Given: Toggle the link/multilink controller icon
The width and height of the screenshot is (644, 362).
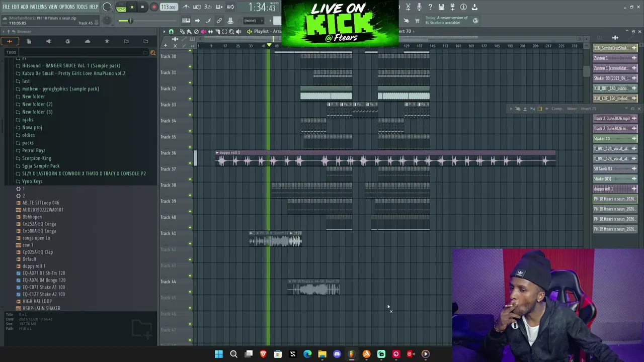Looking at the screenshot, I should pos(219,21).
